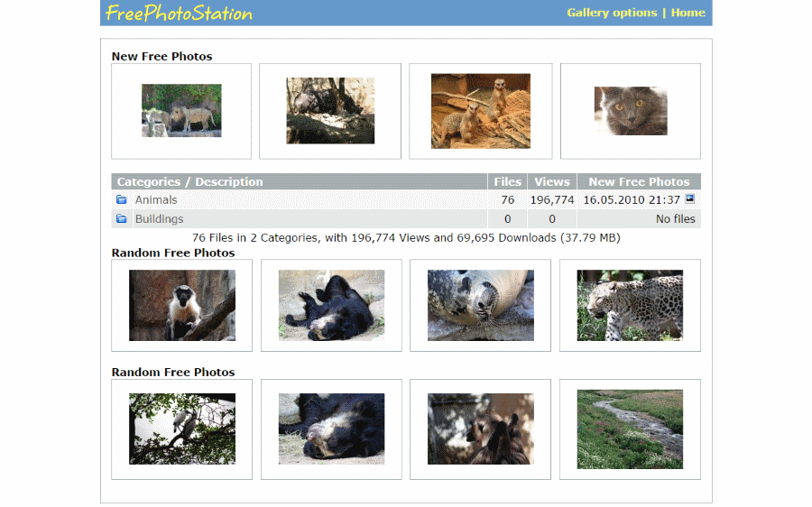Image resolution: width=812 pixels, height=507 pixels.
Task: Click the Views column header
Action: point(552,181)
